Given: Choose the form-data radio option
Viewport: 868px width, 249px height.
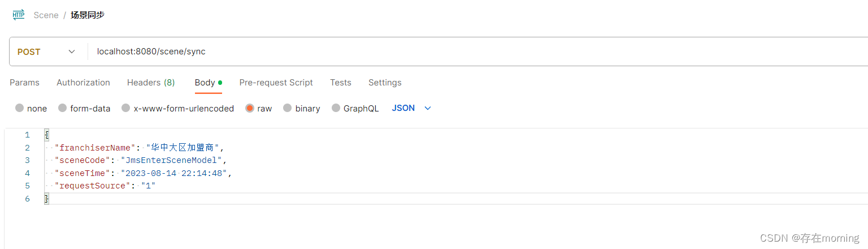Looking at the screenshot, I should [x=63, y=108].
